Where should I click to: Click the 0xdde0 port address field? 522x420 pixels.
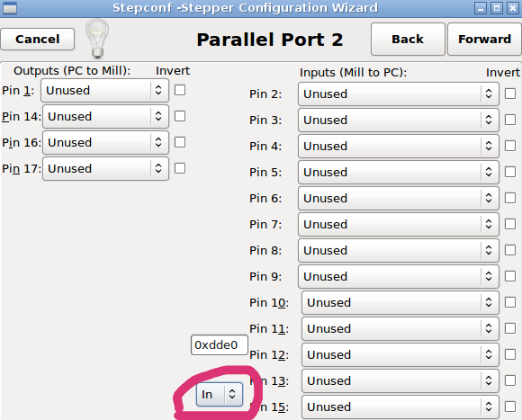pyautogui.click(x=220, y=345)
